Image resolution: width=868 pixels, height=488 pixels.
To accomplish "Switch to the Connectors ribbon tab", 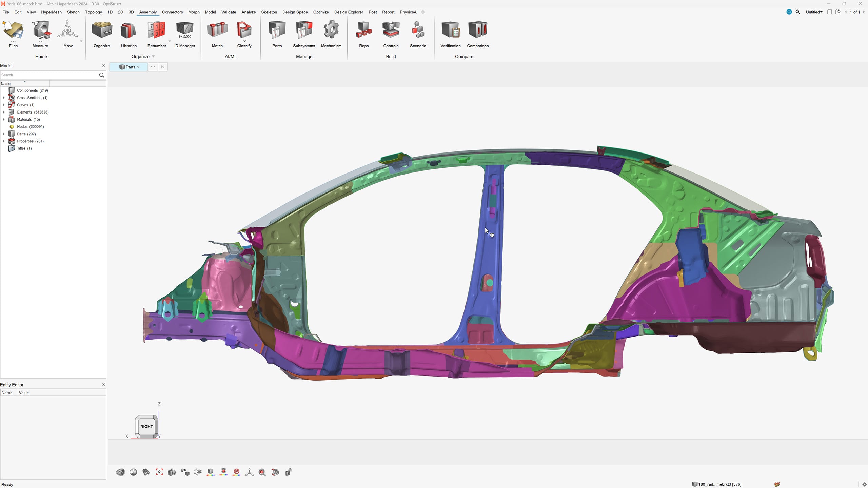I will click(x=173, y=12).
